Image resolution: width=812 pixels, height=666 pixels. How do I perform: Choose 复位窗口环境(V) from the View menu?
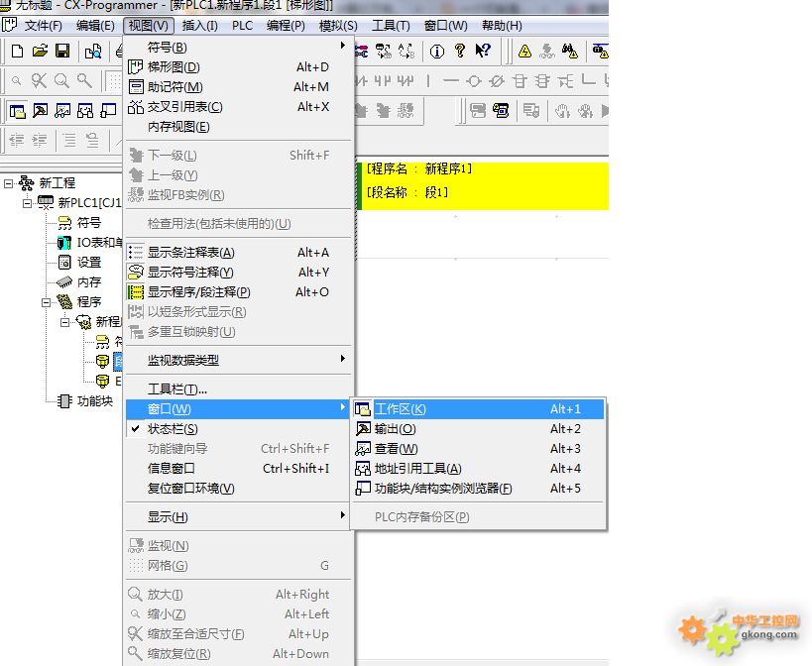(239, 489)
